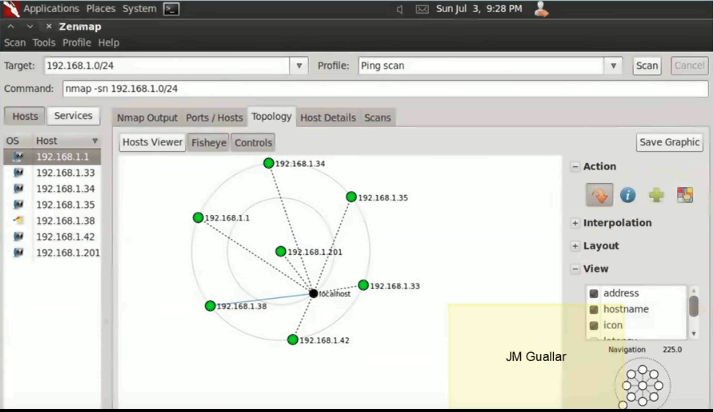Click the volume icon in system tray
The width and height of the screenshot is (713, 412).
(x=400, y=9)
